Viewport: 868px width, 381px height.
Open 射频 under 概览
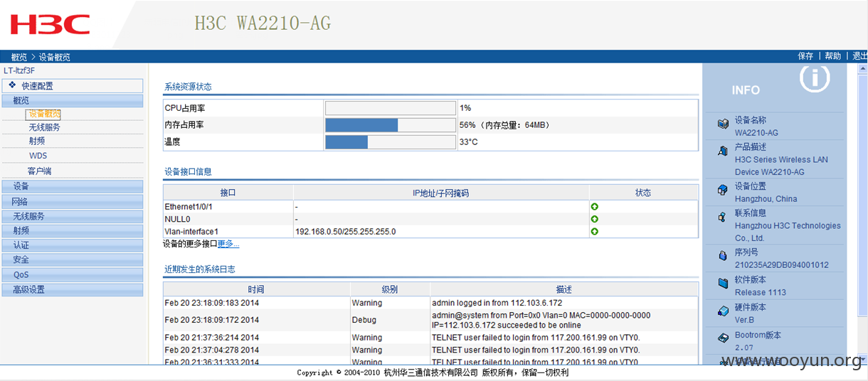tap(37, 141)
